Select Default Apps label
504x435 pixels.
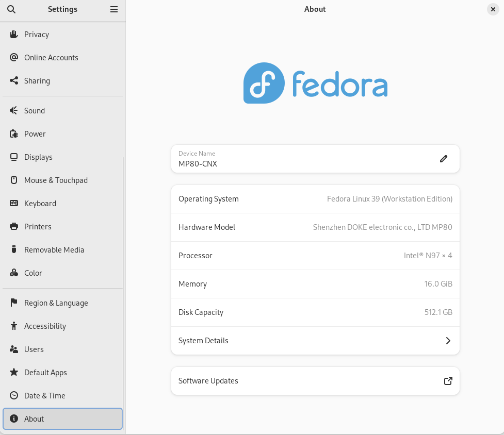click(45, 373)
